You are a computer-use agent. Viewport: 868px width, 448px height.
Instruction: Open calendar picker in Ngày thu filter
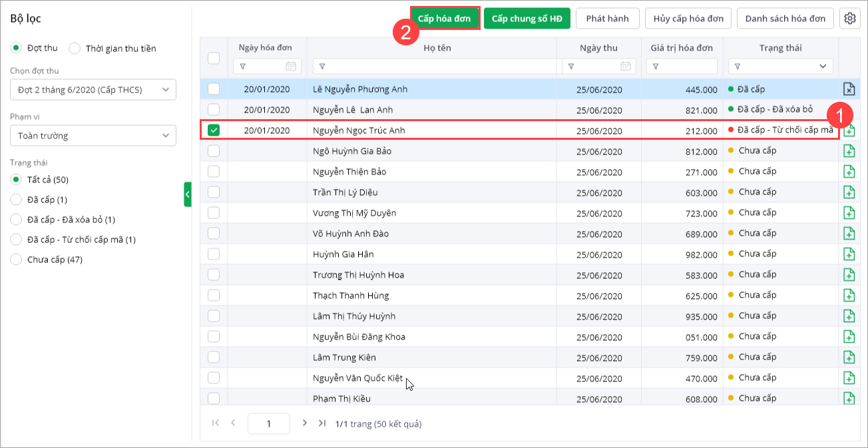625,66
